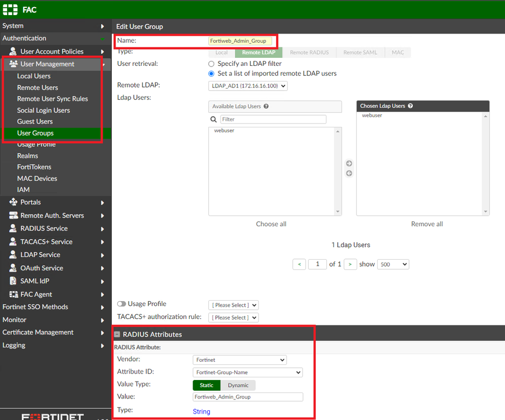This screenshot has width=505, height=420.
Task: Open the Remote LDAP server dropdown
Action: coord(248,86)
